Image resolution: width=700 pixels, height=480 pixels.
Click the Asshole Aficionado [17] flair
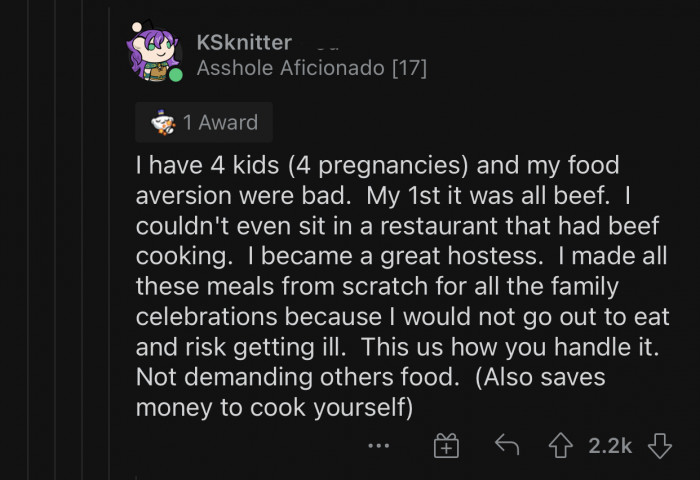pos(311,69)
